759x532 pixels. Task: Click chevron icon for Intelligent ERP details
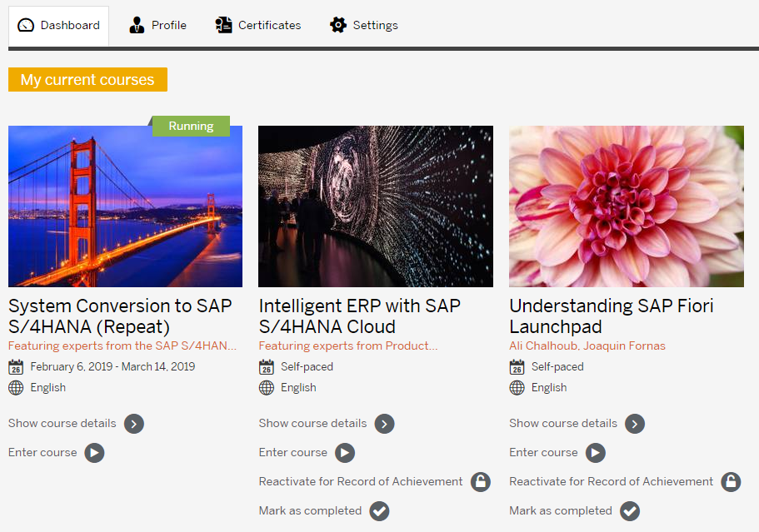pyautogui.click(x=384, y=424)
